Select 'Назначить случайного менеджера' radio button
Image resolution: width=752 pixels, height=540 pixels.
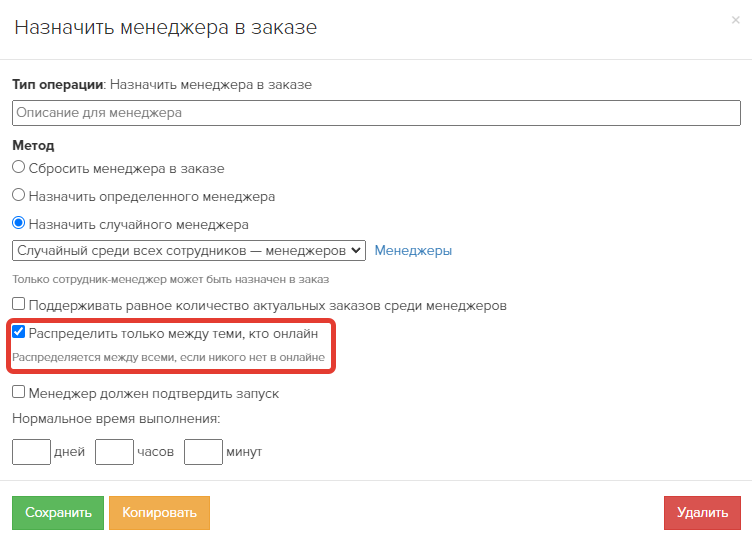click(18, 223)
